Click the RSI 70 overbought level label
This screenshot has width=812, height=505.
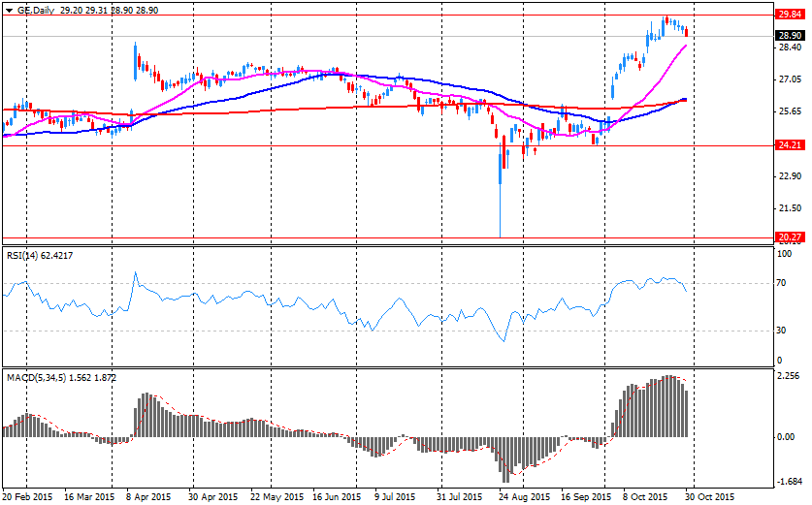[x=782, y=283]
